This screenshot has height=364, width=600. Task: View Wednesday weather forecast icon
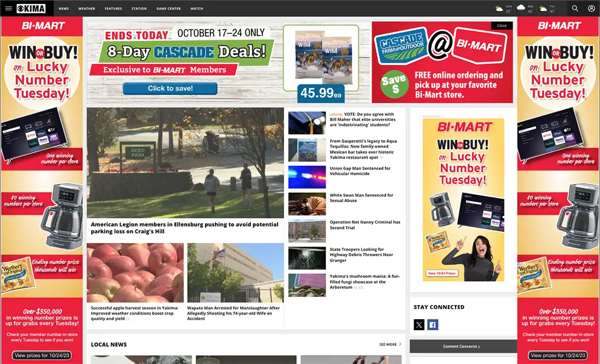click(x=521, y=8)
